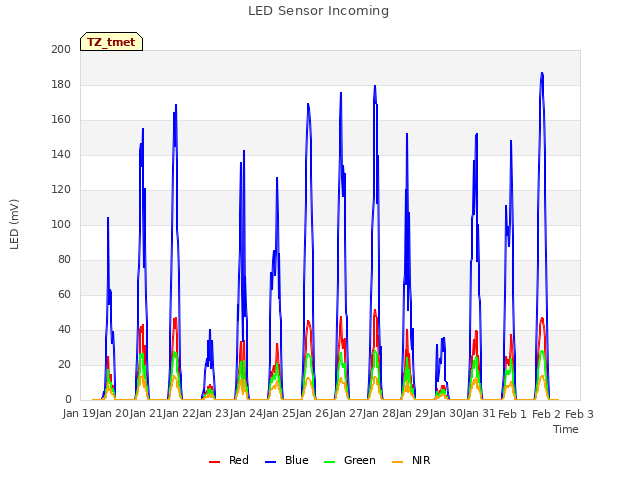Click the Jan 22 x-axis tick label
Image resolution: width=640 pixels, height=480 pixels.
pyautogui.click(x=179, y=414)
